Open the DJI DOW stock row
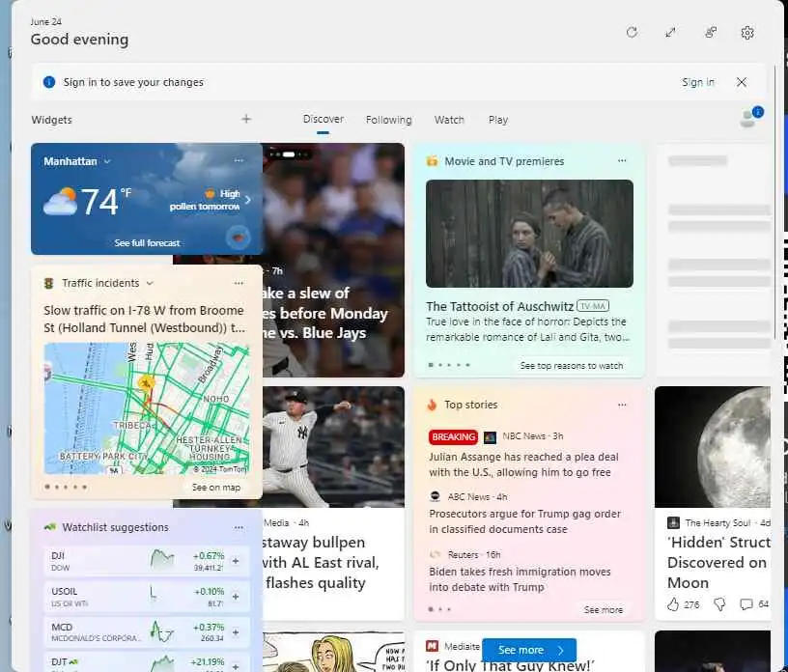This screenshot has height=672, width=788. pos(146,561)
